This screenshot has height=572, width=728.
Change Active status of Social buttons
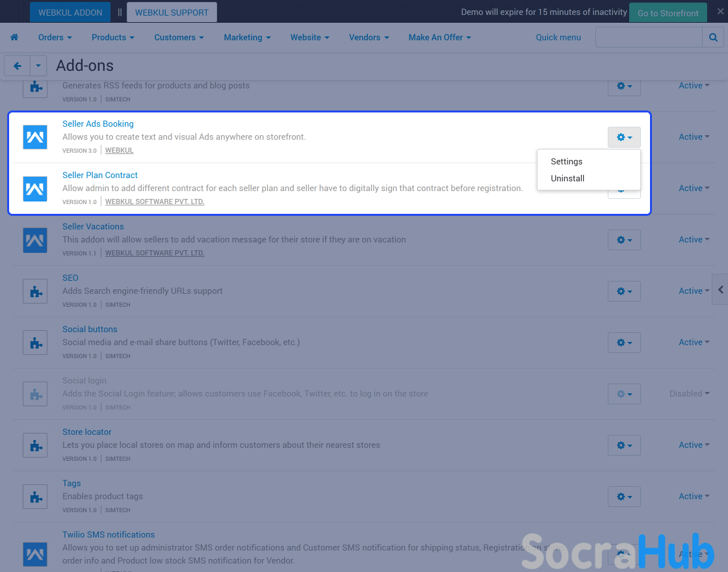[x=694, y=342]
